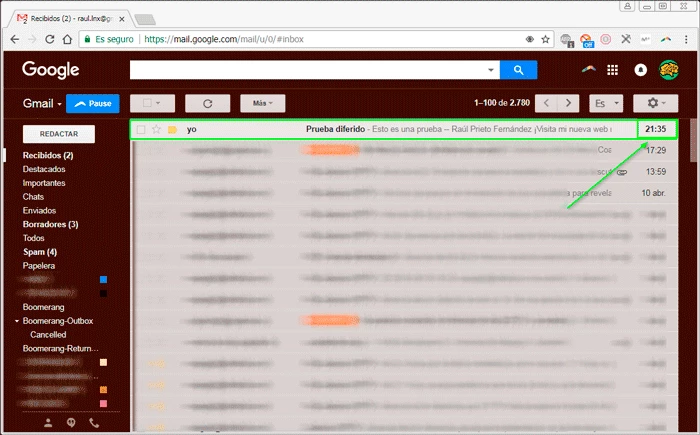Open a new browser tab

pos(145,19)
